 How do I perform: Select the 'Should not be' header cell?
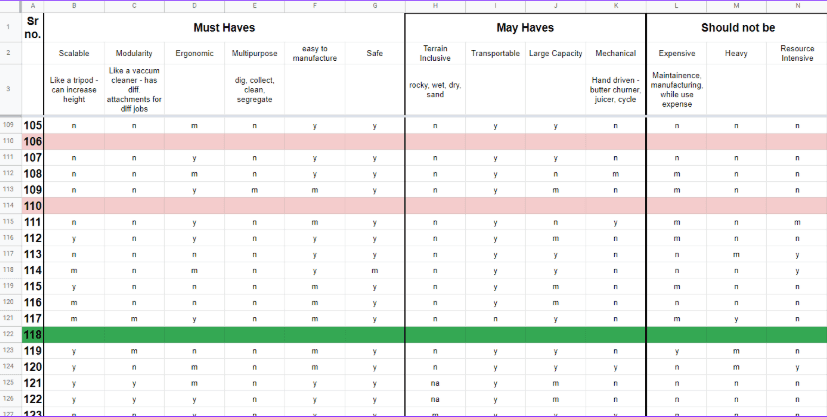point(737,28)
